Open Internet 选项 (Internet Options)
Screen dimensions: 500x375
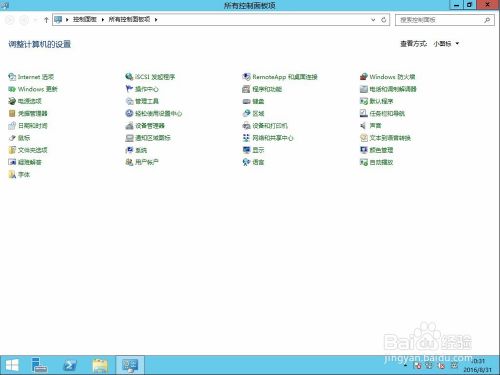[31, 77]
